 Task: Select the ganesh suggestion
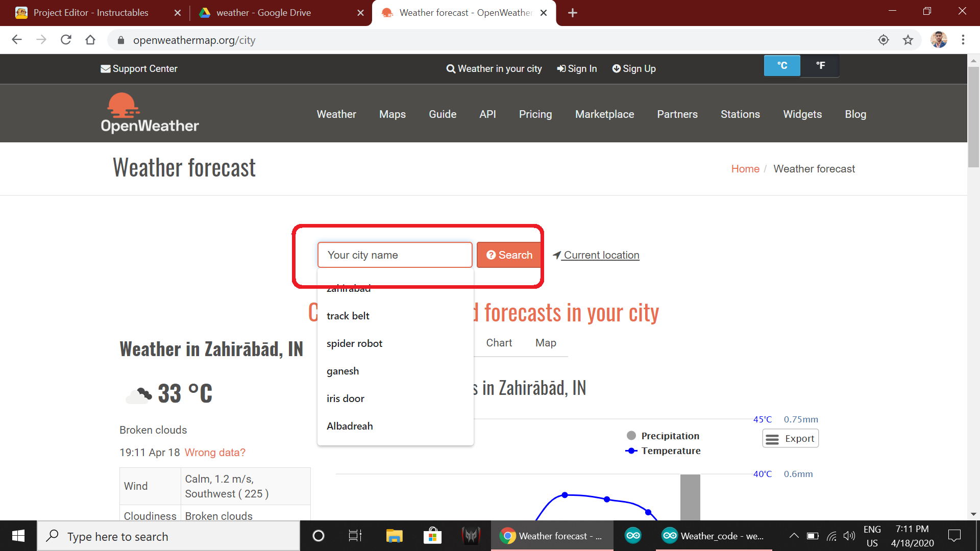click(395, 371)
